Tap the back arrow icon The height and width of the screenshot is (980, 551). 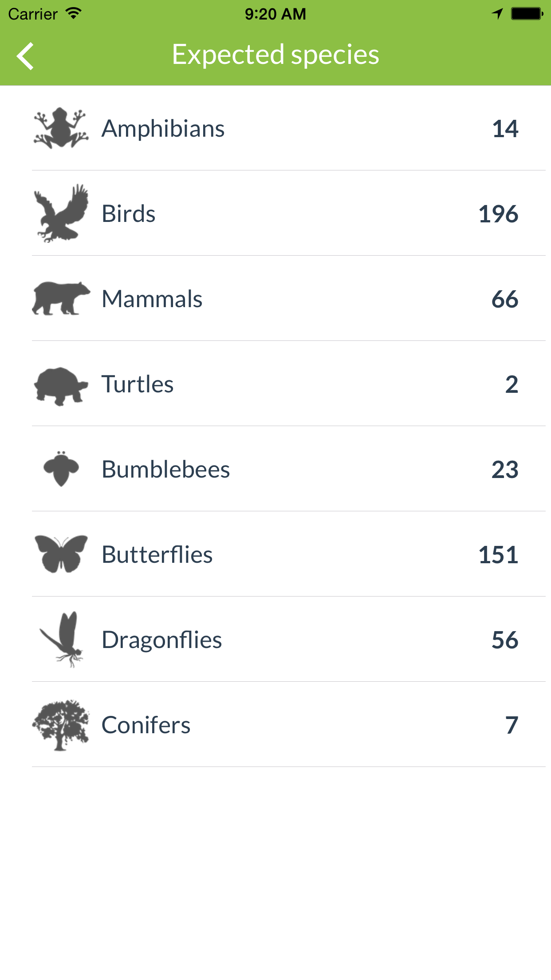[25, 56]
